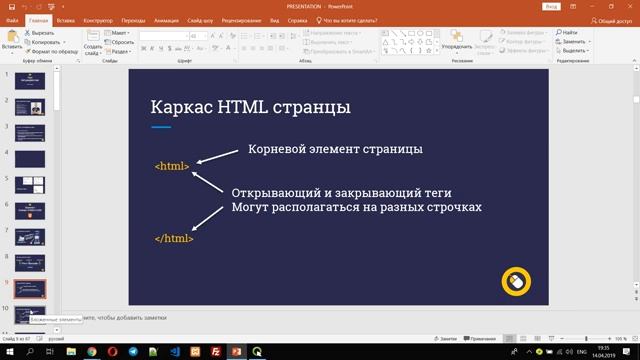Viewport: 640px width, 360px height.
Task: Toggle italic (К) formatting
Action: [152, 49]
